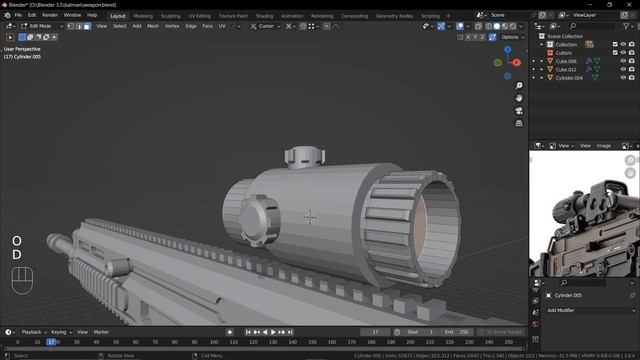Hide Cube.006 with its eye icon
This screenshot has height=360, width=640.
click(x=623, y=61)
